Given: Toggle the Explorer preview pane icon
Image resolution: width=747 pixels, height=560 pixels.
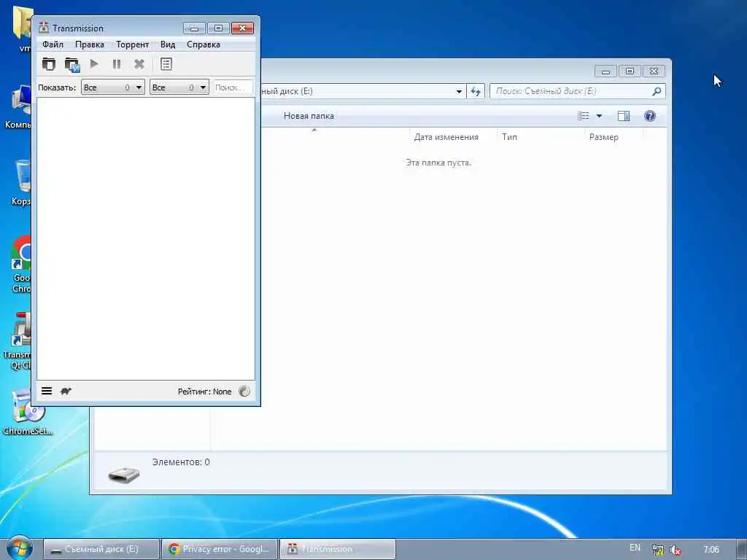Looking at the screenshot, I should [624, 116].
